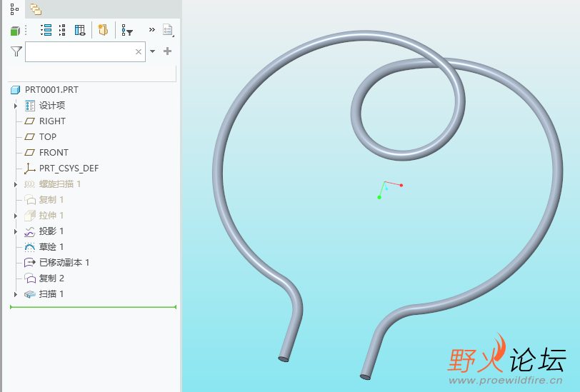
Task: Select PRT_CSYS_DEF coordinate system
Action: [69, 169]
